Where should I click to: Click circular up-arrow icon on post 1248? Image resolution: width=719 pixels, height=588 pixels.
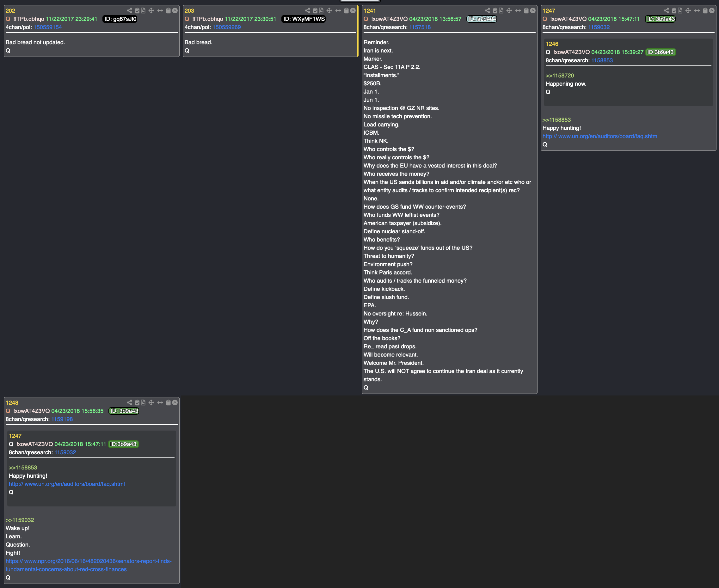point(175,402)
